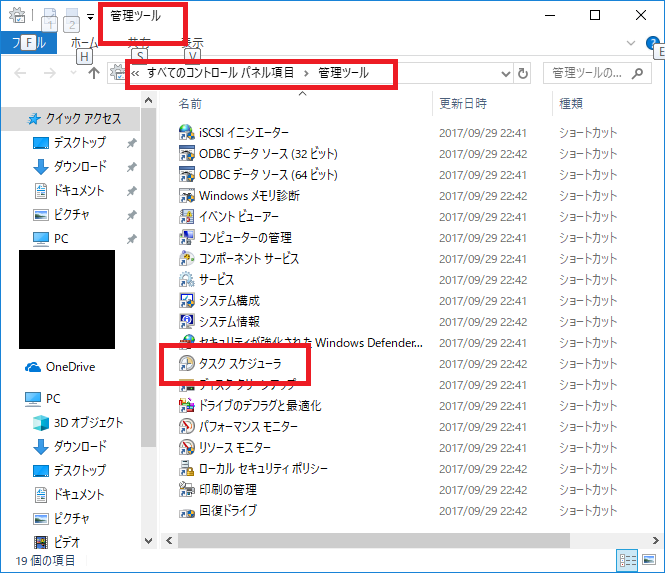Sort by 更新日時 column header

coord(463,103)
